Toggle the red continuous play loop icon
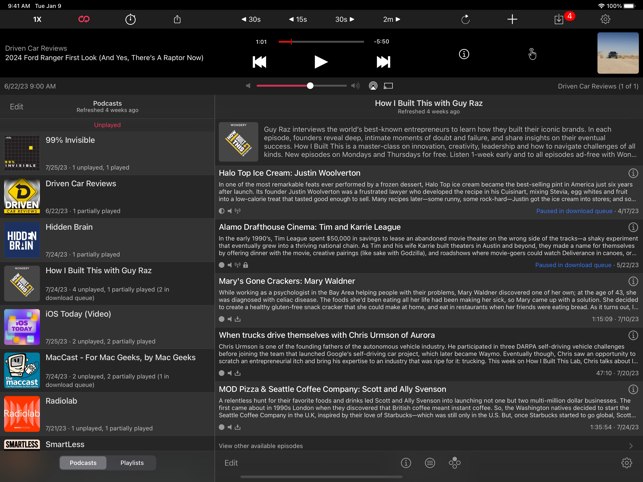 pos(84,19)
